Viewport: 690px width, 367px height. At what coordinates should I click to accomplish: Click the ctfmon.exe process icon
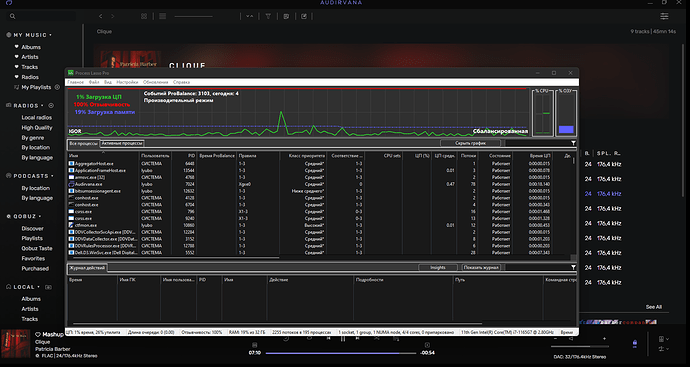pos(71,225)
